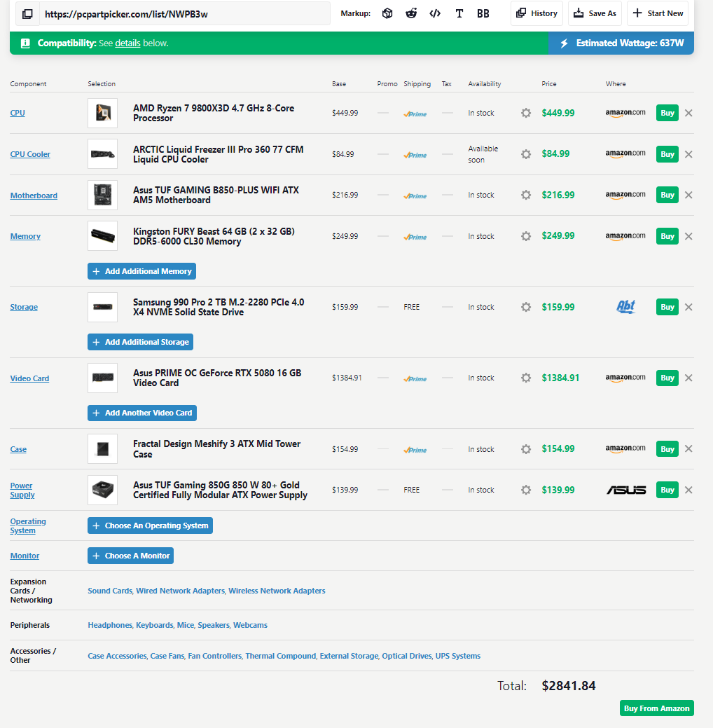Open the gear settings for the Motherboard row
This screenshot has height=728, width=713.
click(526, 195)
